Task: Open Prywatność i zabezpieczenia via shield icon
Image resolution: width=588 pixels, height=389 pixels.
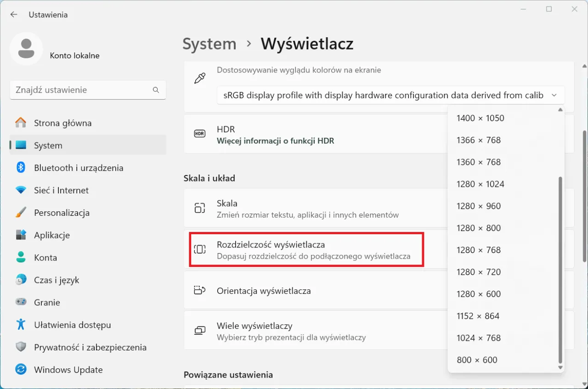Action: tap(21, 347)
